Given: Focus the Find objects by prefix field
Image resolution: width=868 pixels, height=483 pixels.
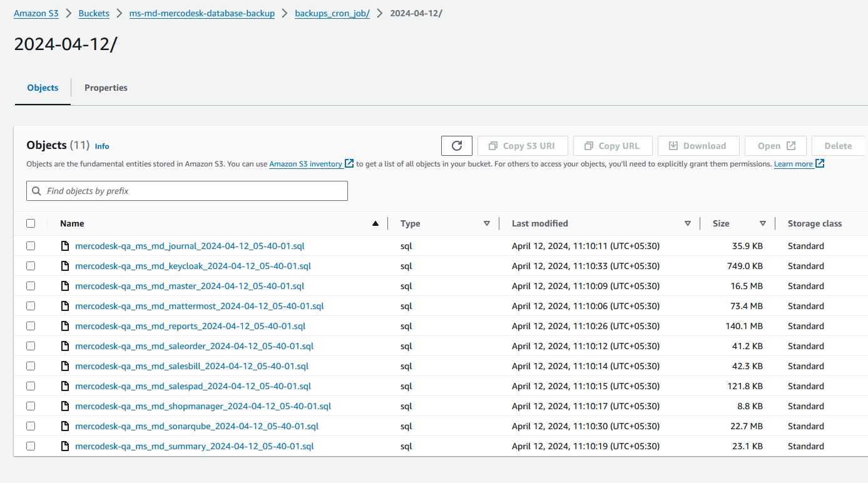Looking at the screenshot, I should 187,191.
